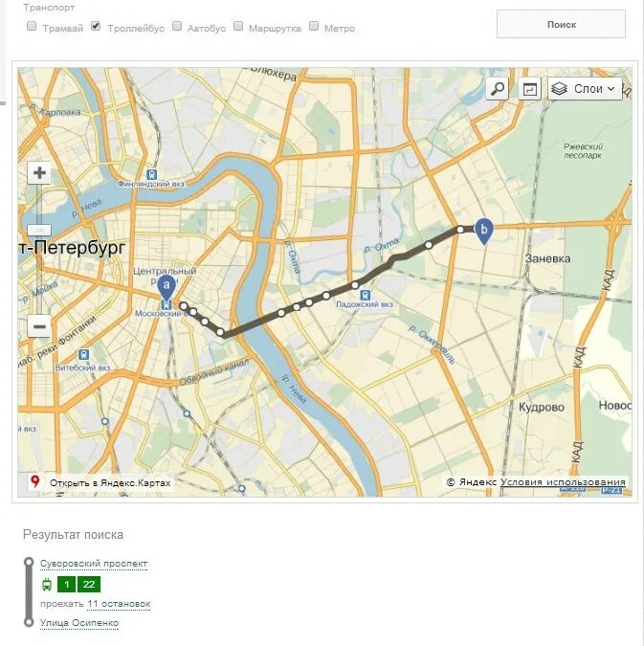Expand the Слои layers dropdown
The image size is (644, 646).
click(x=585, y=89)
